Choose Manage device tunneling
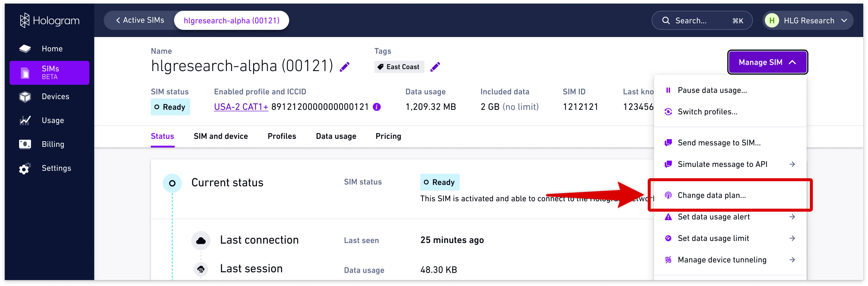Screen dimensions: 868x286 pos(730,260)
